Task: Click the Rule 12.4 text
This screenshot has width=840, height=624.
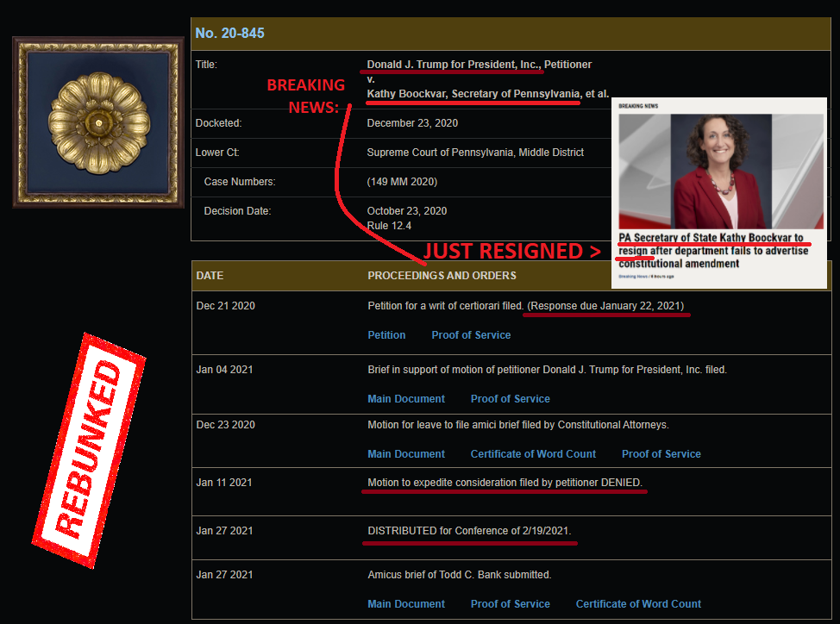Action: [x=389, y=226]
